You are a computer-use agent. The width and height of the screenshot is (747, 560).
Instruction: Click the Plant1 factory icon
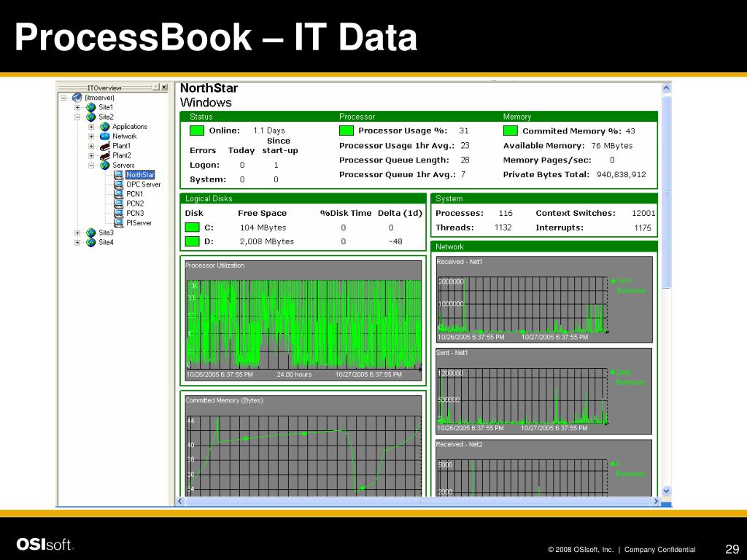[105, 146]
